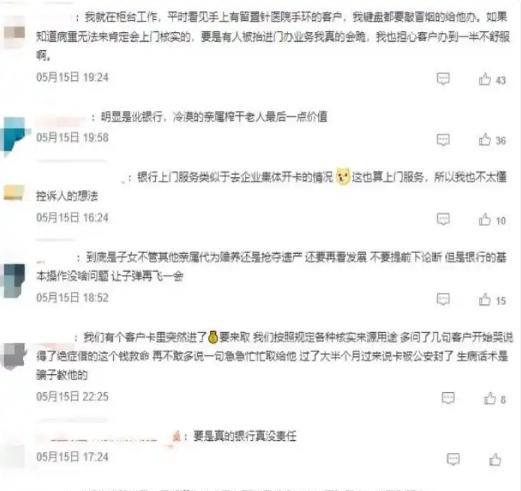
Task: Reply to the 05月15日 18:52 comment
Action: (x=443, y=299)
